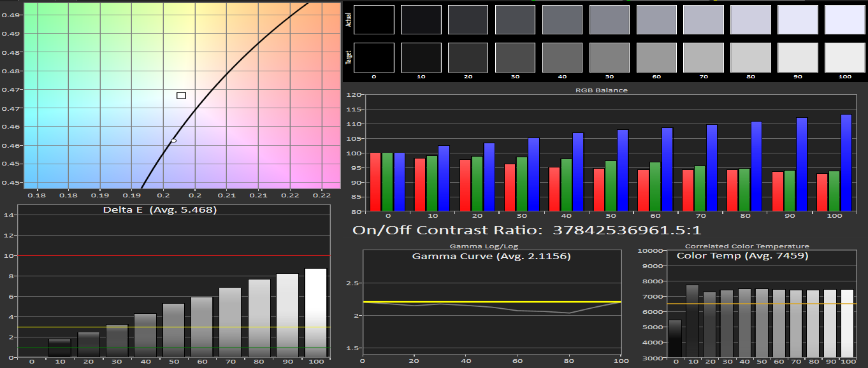Click the Gamma Curve average label
The width and height of the screenshot is (868, 368).
click(x=491, y=256)
